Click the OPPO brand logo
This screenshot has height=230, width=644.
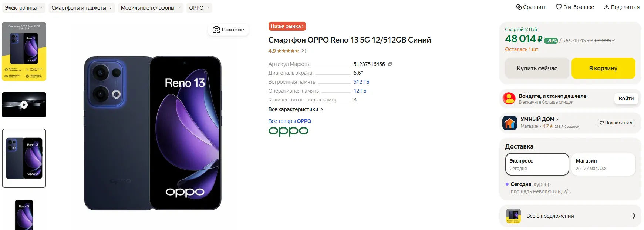point(289,131)
